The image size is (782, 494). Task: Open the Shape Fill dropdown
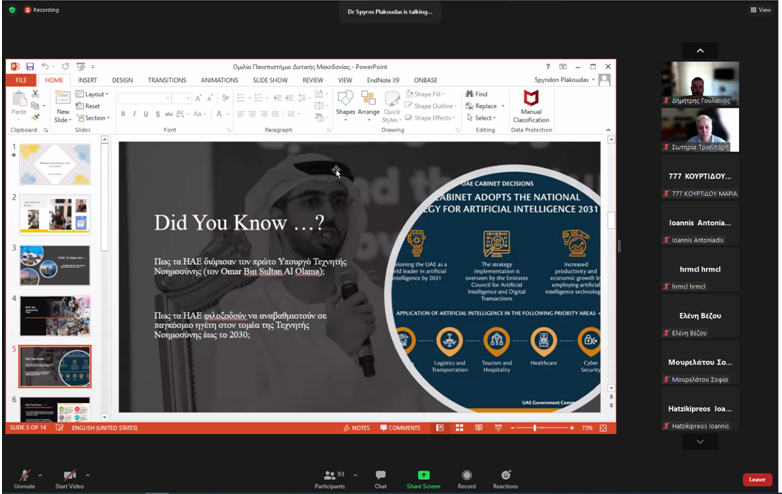[425, 94]
